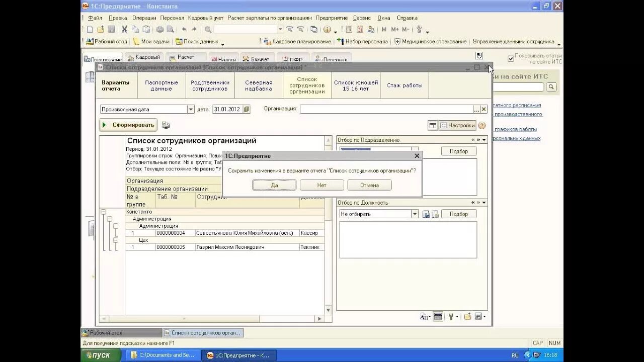The width and height of the screenshot is (644, 362).
Task: Click the Redo arrow icon
Action: tap(195, 30)
